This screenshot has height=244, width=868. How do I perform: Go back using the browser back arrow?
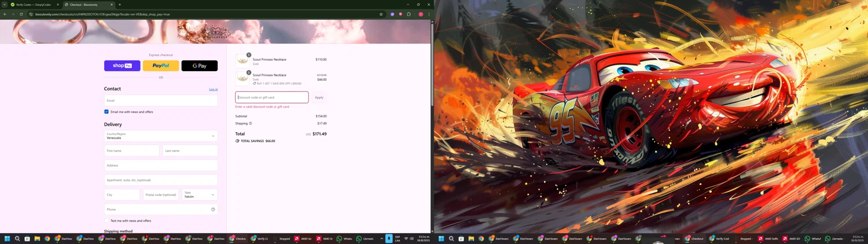pyautogui.click(x=5, y=14)
